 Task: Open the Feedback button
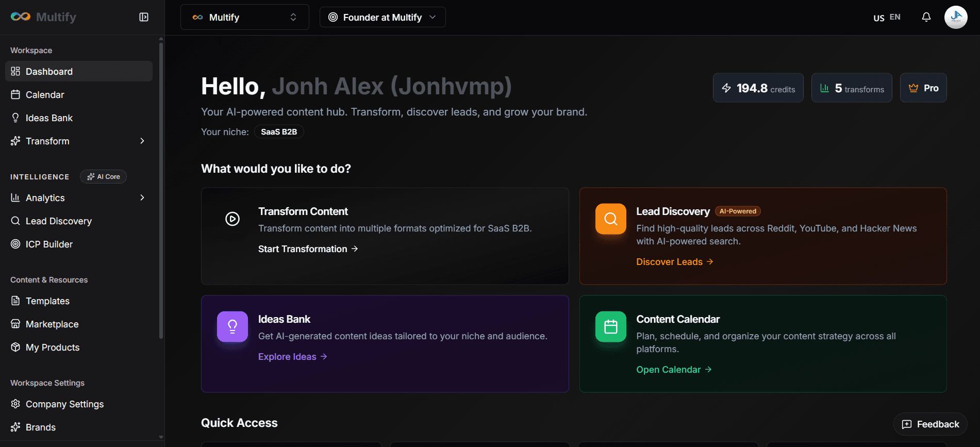[x=930, y=424]
